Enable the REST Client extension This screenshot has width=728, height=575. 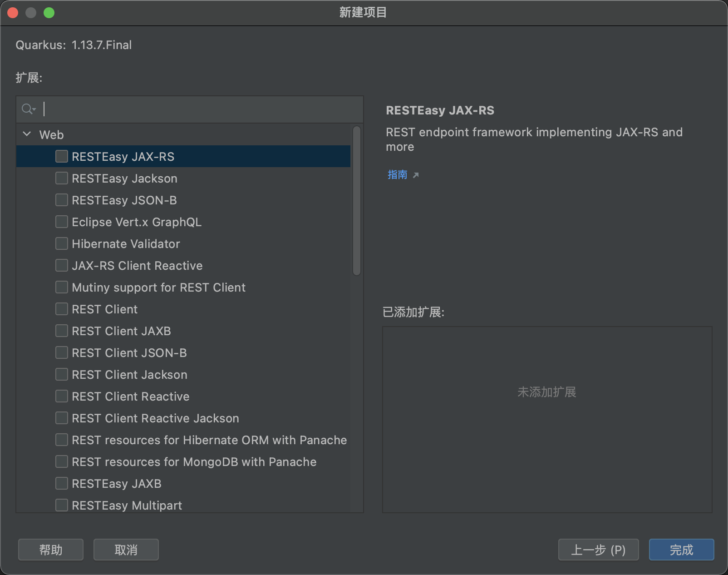click(x=62, y=309)
